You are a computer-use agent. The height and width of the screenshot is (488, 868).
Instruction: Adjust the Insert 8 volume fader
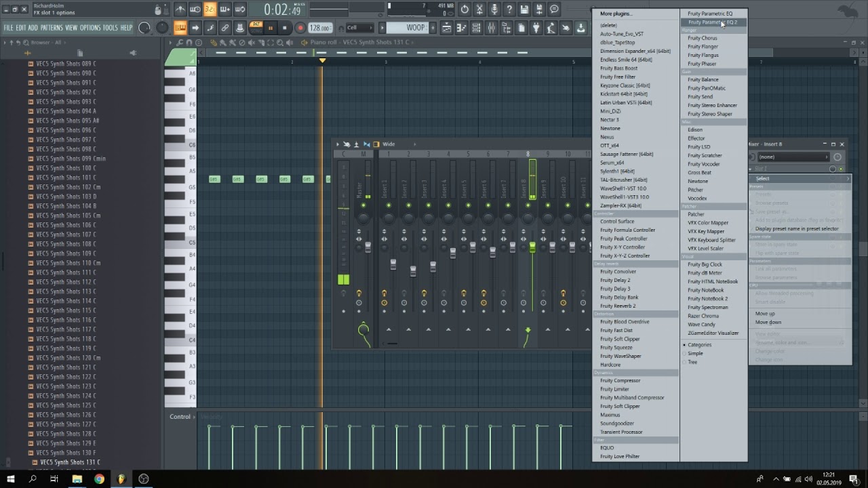(x=532, y=248)
